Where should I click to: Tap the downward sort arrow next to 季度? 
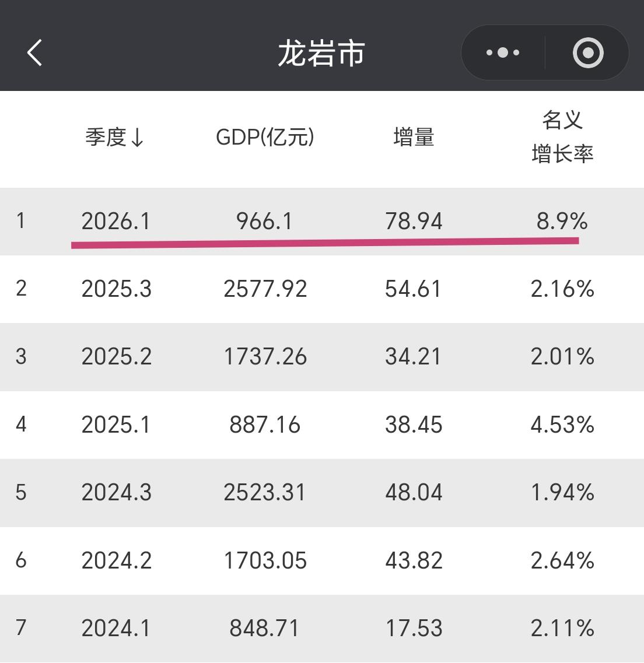(139, 138)
